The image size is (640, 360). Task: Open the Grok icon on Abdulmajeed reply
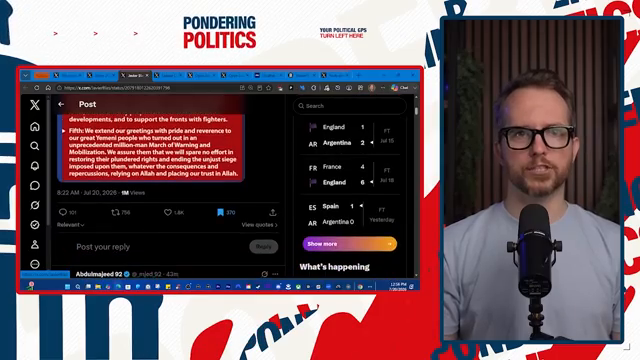pos(264,274)
